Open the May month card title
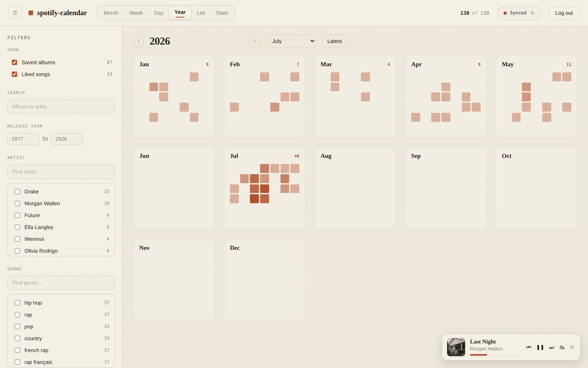This screenshot has height=368, width=588. pos(508,64)
